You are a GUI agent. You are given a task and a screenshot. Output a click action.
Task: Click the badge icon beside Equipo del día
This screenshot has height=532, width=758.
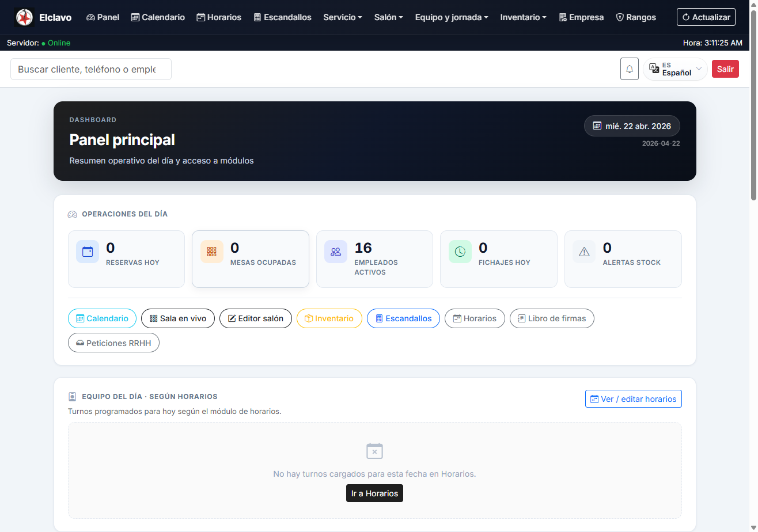72,397
